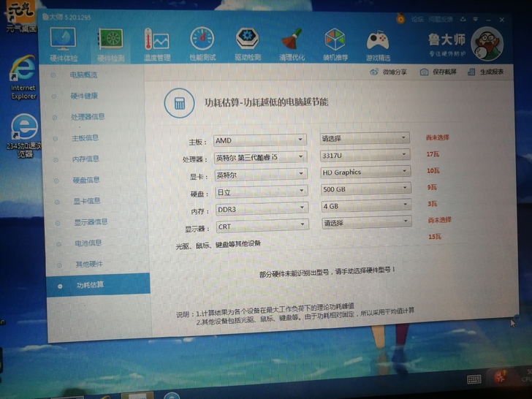Image resolution: width=532 pixels, height=399 pixels.
Task: Click the 15瓦 other devices wattage
Action: [435, 237]
